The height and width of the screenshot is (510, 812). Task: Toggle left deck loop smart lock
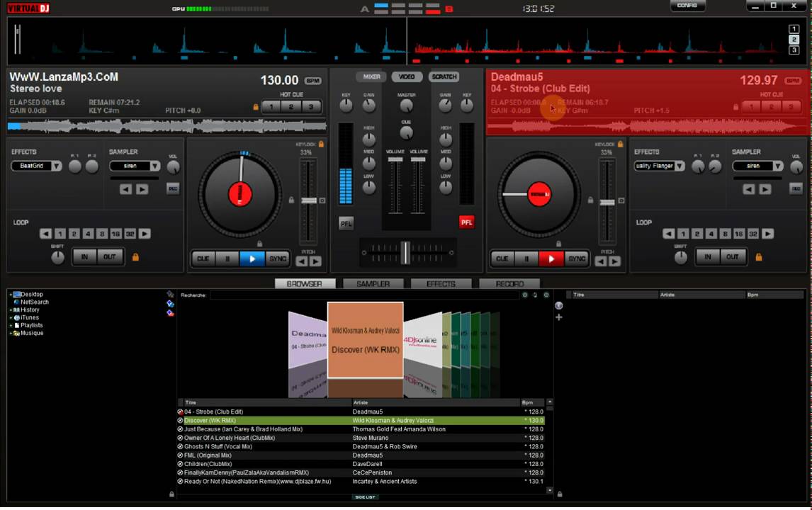[x=135, y=257]
